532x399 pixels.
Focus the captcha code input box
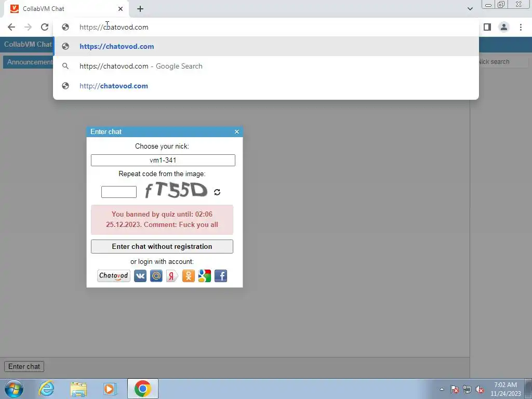pos(119,192)
